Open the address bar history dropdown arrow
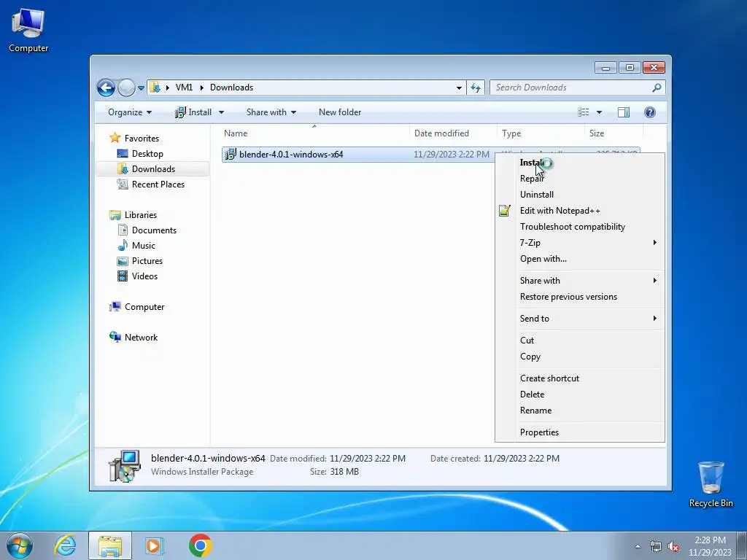 (x=459, y=87)
